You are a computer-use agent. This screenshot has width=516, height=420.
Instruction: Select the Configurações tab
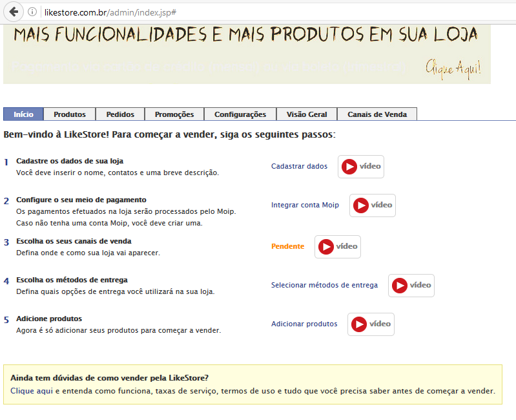[240, 114]
